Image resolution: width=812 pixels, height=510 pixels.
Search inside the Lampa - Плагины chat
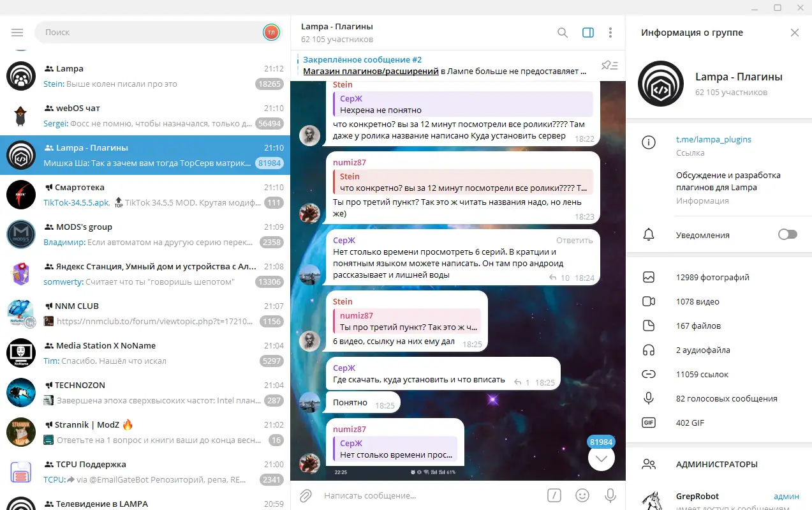click(563, 33)
